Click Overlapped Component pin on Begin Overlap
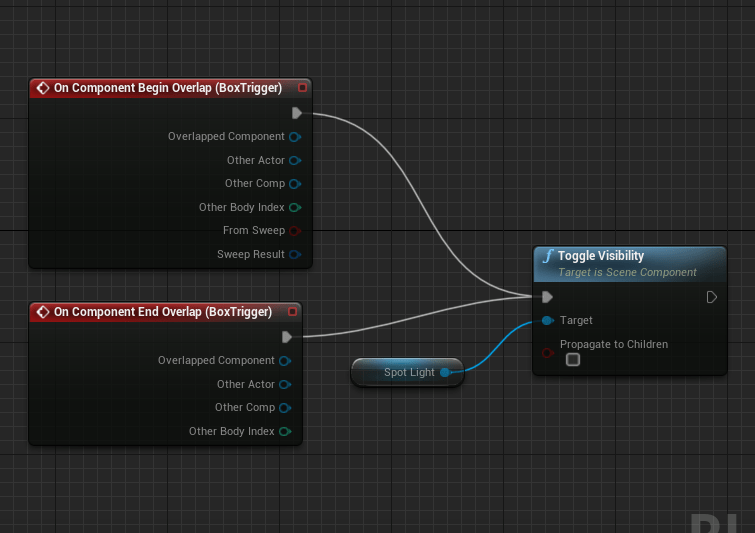Viewport: 755px width, 533px height. click(x=294, y=137)
